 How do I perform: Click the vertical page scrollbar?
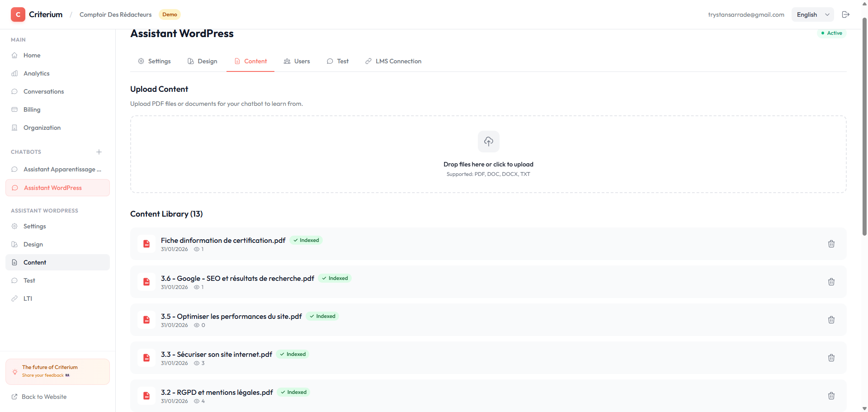coord(864,127)
